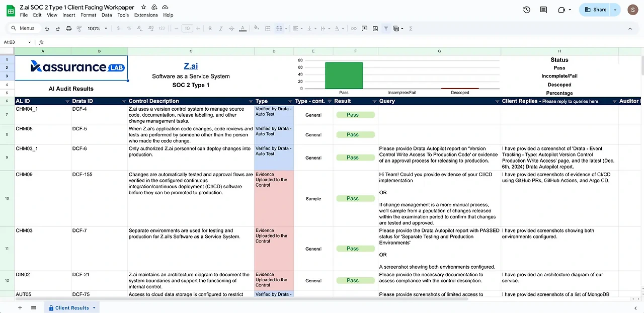Open the borders tool

pos(268,29)
